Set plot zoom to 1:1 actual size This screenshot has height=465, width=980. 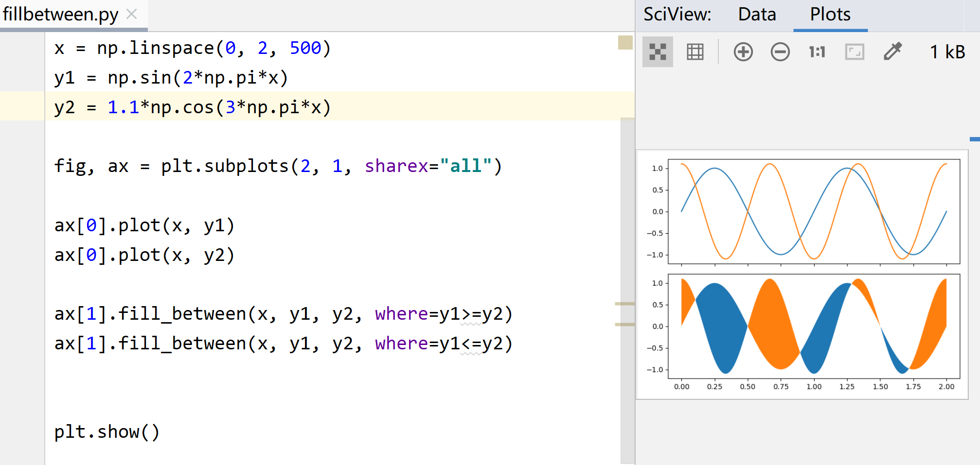click(x=816, y=52)
